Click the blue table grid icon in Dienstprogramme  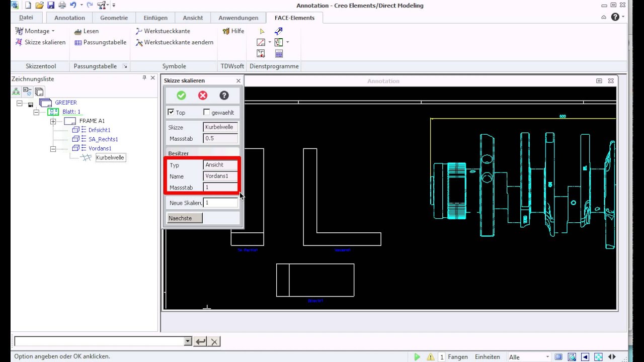pyautogui.click(x=279, y=53)
